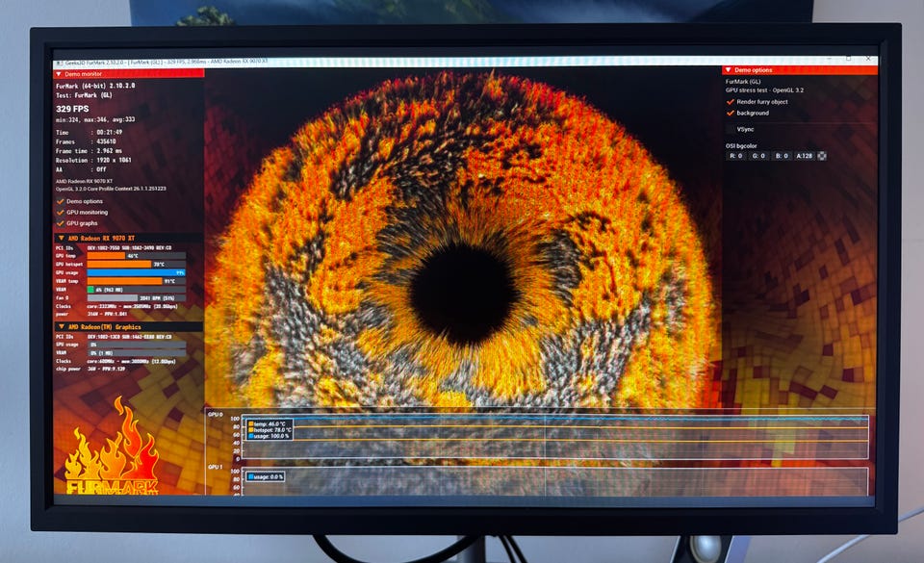Click the RX 9070 XT VRAM usage bar
The image size is (924, 563).
(136, 290)
